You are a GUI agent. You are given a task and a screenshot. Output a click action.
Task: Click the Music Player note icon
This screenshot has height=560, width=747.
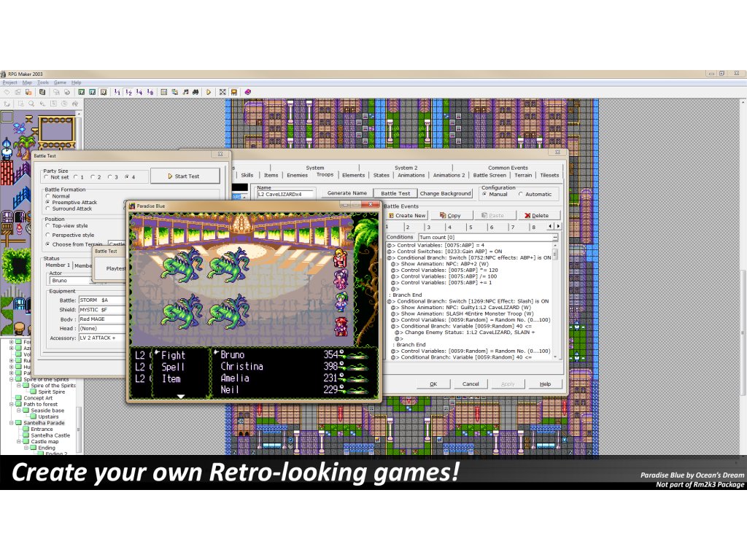185,92
